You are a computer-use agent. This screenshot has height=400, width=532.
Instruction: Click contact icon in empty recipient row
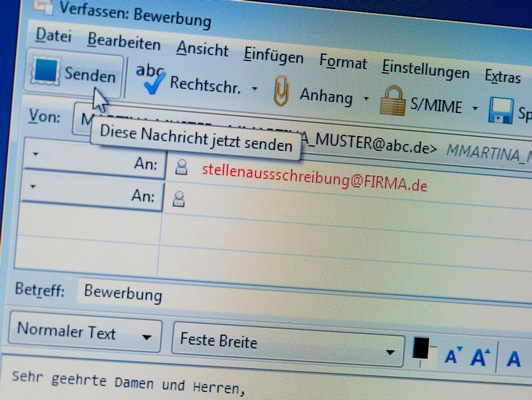179,199
